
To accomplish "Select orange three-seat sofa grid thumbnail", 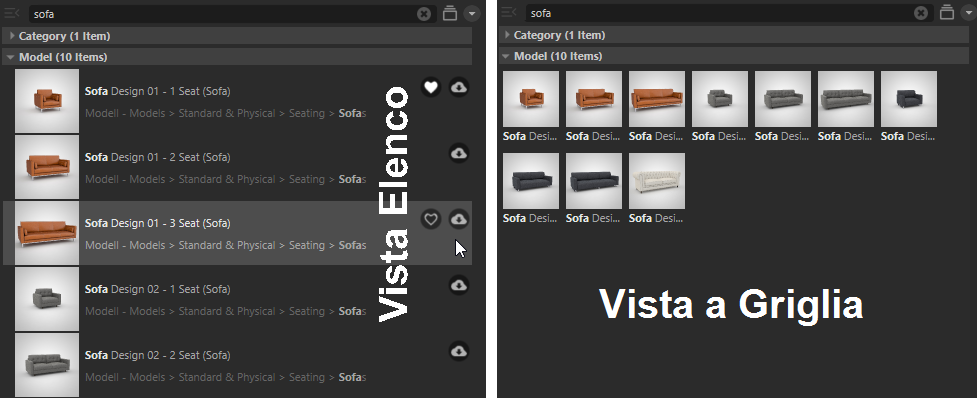I will [x=657, y=99].
